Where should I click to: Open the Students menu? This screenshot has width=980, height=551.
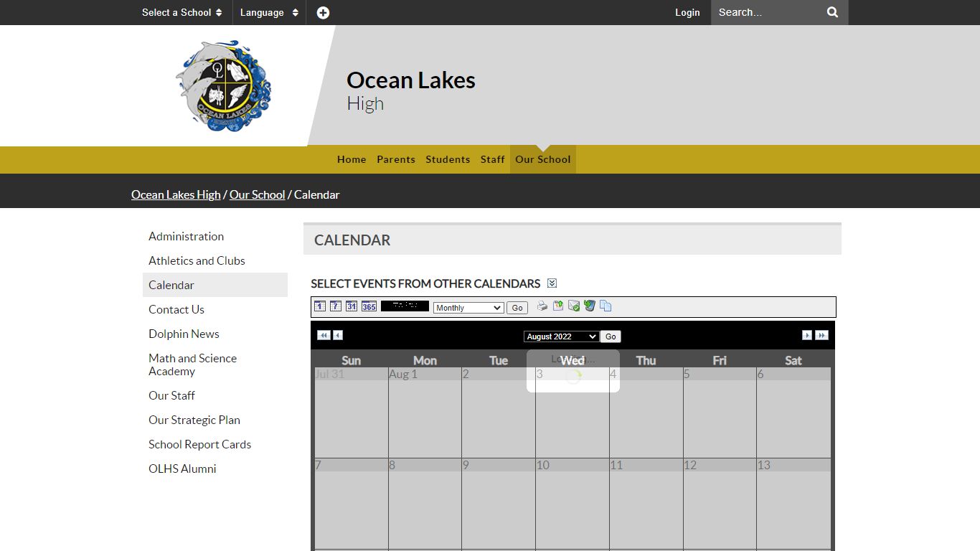(x=448, y=159)
